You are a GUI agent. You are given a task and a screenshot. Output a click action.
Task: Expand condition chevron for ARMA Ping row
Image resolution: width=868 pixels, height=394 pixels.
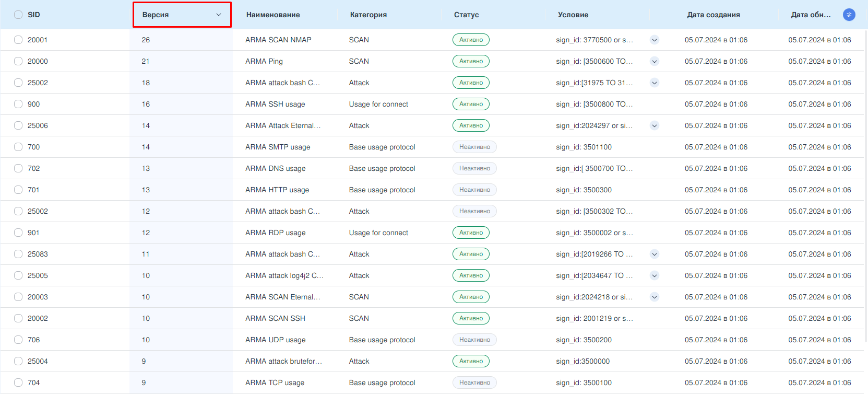[x=655, y=61]
